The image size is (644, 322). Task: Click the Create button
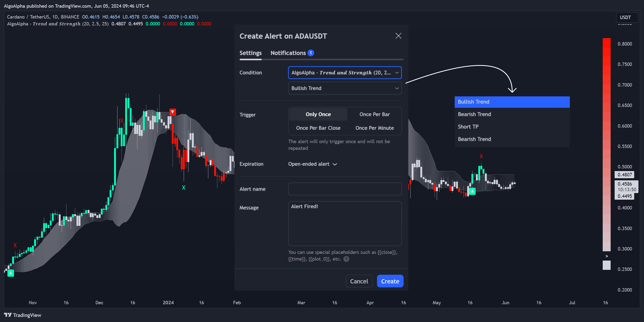pos(390,281)
